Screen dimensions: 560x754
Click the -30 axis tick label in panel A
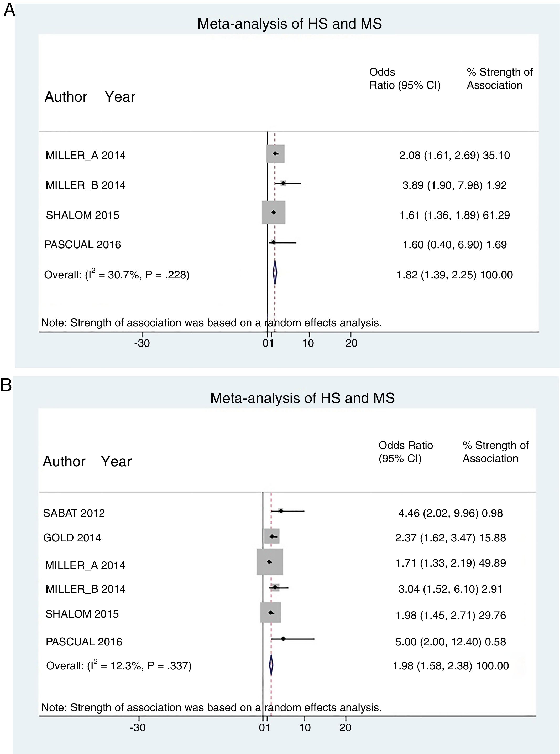[142, 343]
